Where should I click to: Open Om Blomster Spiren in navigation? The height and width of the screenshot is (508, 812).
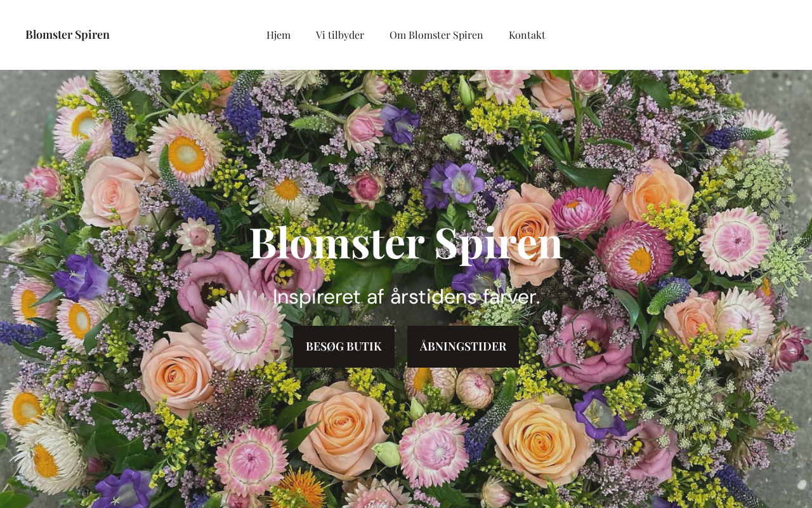[436, 35]
